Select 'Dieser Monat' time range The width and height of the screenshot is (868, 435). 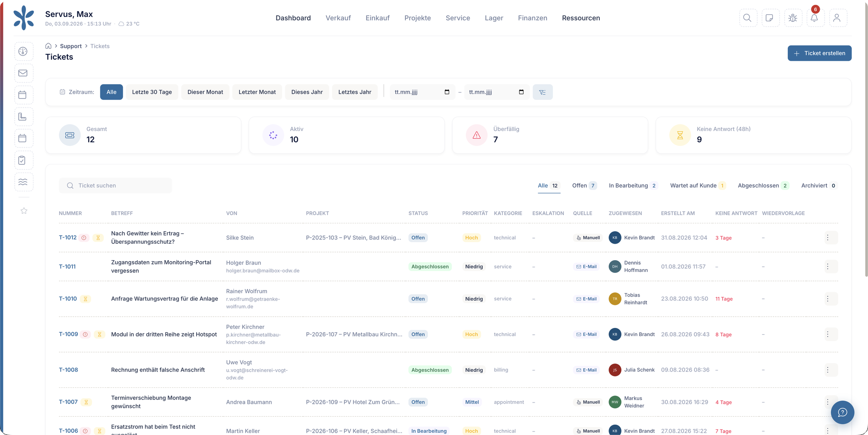205,92
